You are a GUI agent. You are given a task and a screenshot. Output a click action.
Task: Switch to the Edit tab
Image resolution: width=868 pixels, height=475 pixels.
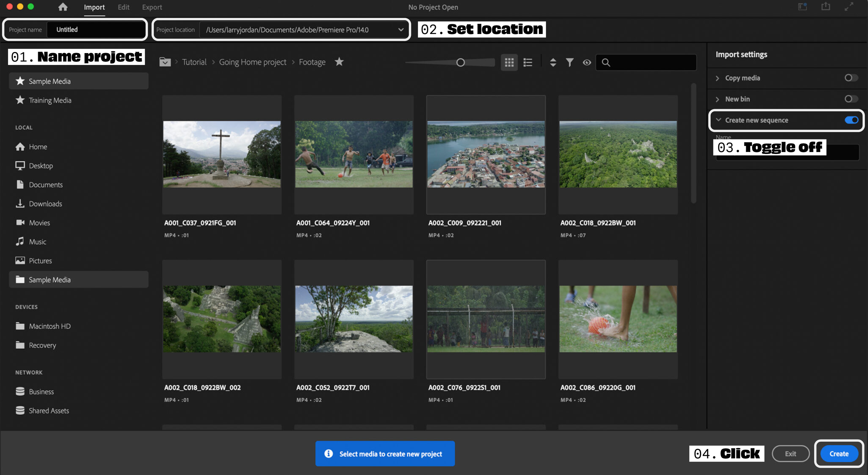(x=123, y=7)
